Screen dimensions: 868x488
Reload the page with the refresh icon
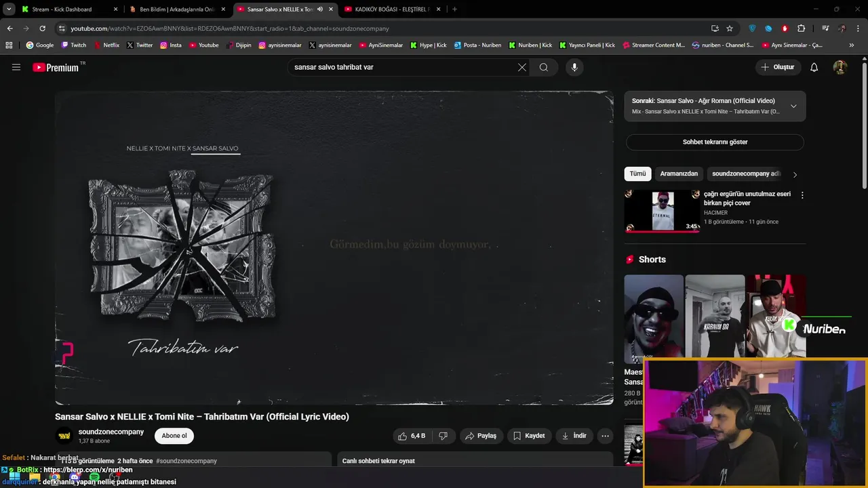click(x=42, y=28)
